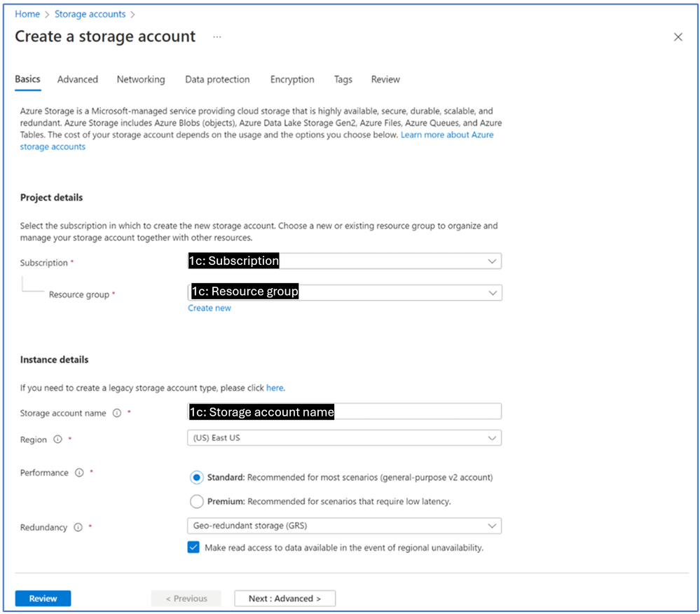Viewport: 700px width, 614px height.
Task: Switch to the Networking tab
Action: [x=141, y=79]
